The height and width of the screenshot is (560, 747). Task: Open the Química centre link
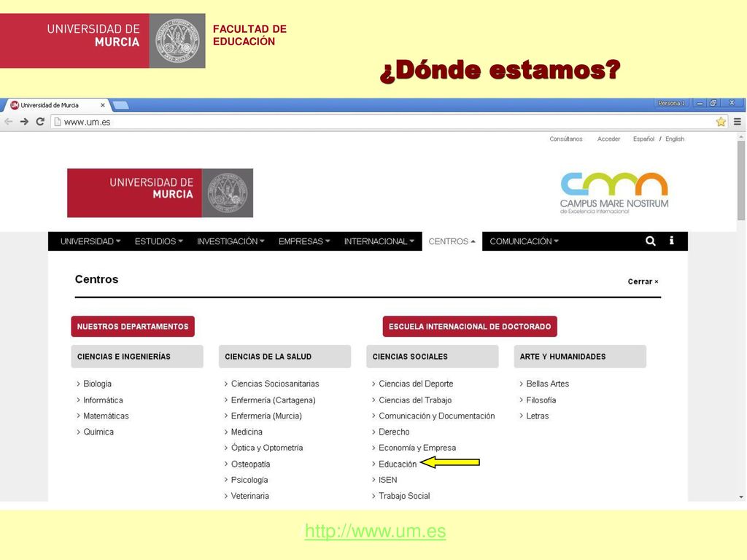click(98, 432)
